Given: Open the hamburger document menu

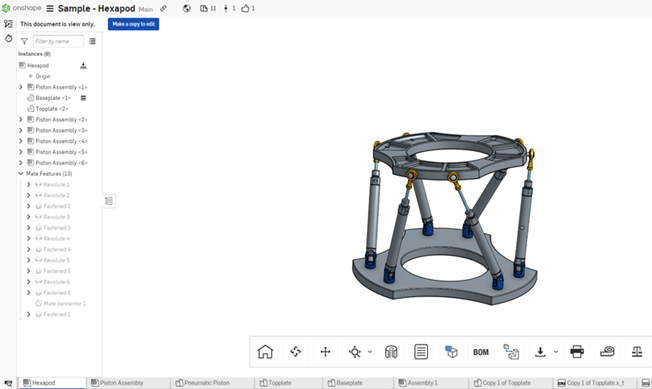Looking at the screenshot, I should point(50,8).
